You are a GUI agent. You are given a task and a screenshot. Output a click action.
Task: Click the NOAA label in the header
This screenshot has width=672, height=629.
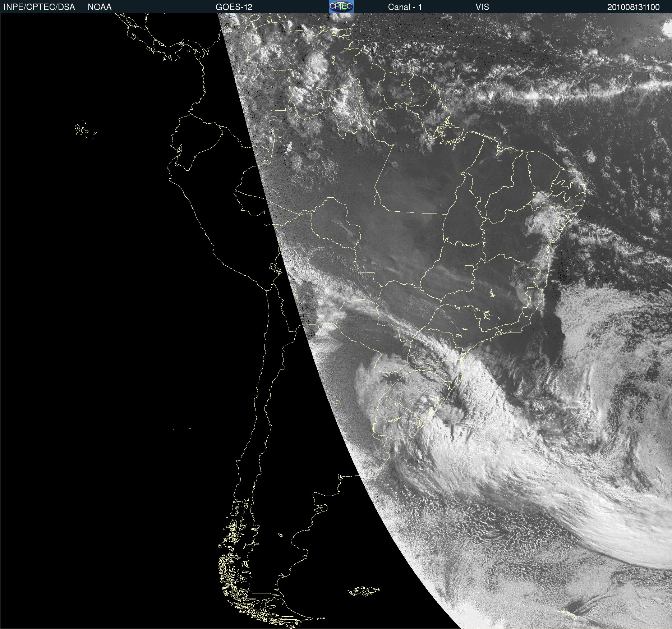pos(100,7)
